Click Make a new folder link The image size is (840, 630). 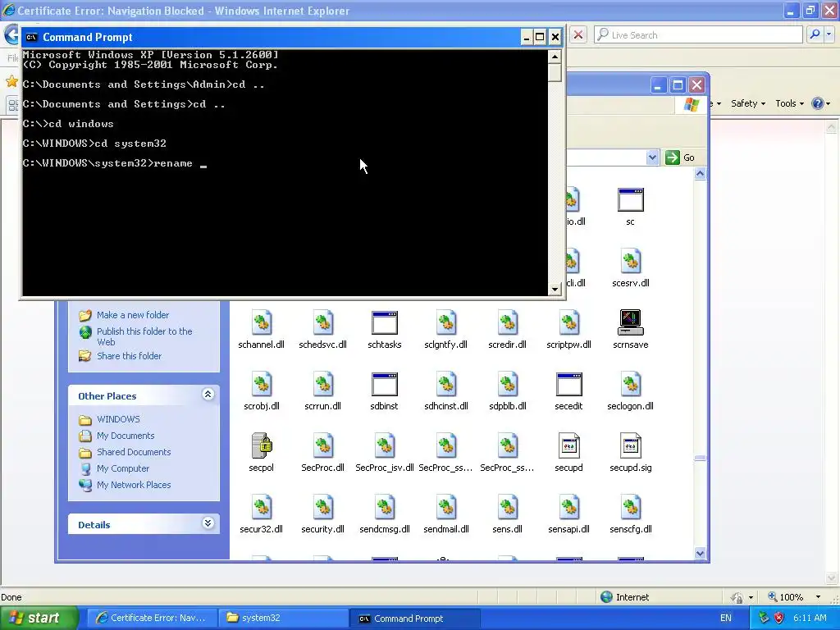[x=133, y=315]
